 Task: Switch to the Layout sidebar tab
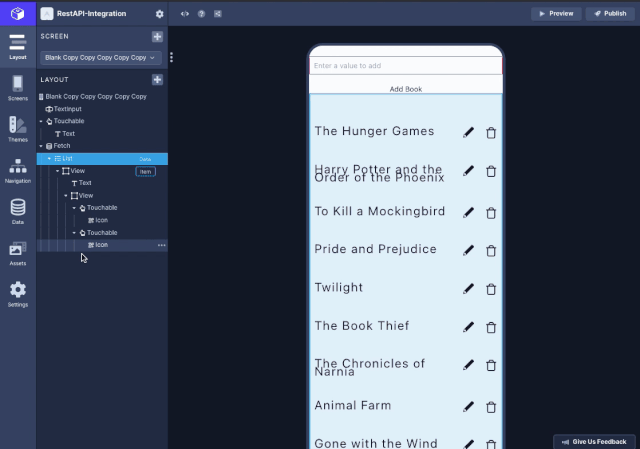pyautogui.click(x=18, y=47)
